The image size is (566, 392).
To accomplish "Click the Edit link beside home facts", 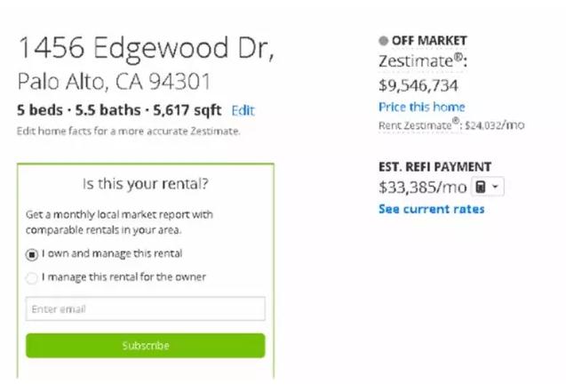I will 243,111.
